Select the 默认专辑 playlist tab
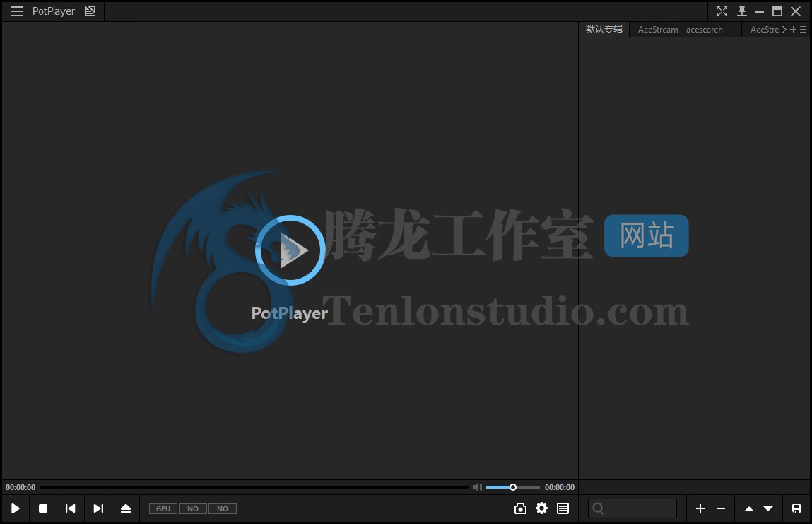Image resolution: width=812 pixels, height=524 pixels. (604, 30)
